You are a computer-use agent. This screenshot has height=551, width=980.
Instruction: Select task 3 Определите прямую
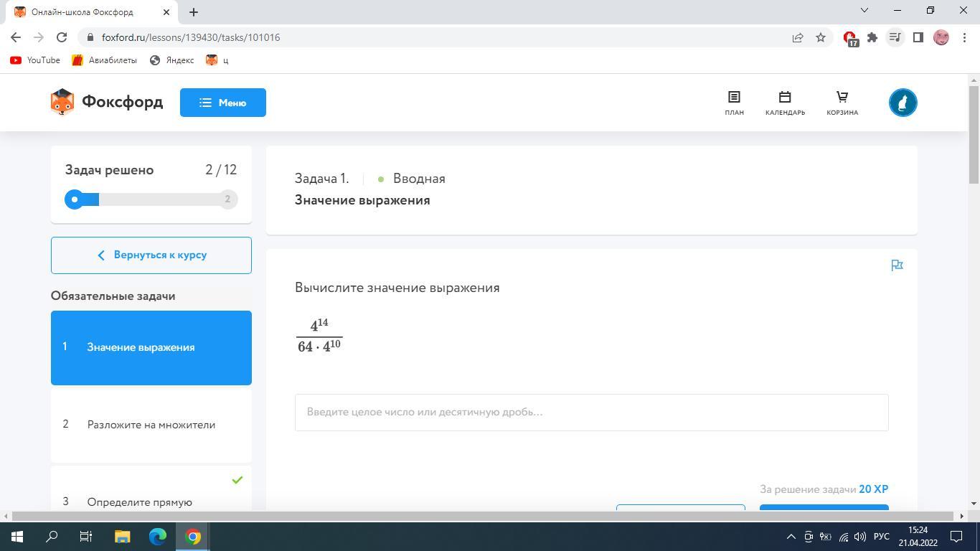[x=151, y=489]
